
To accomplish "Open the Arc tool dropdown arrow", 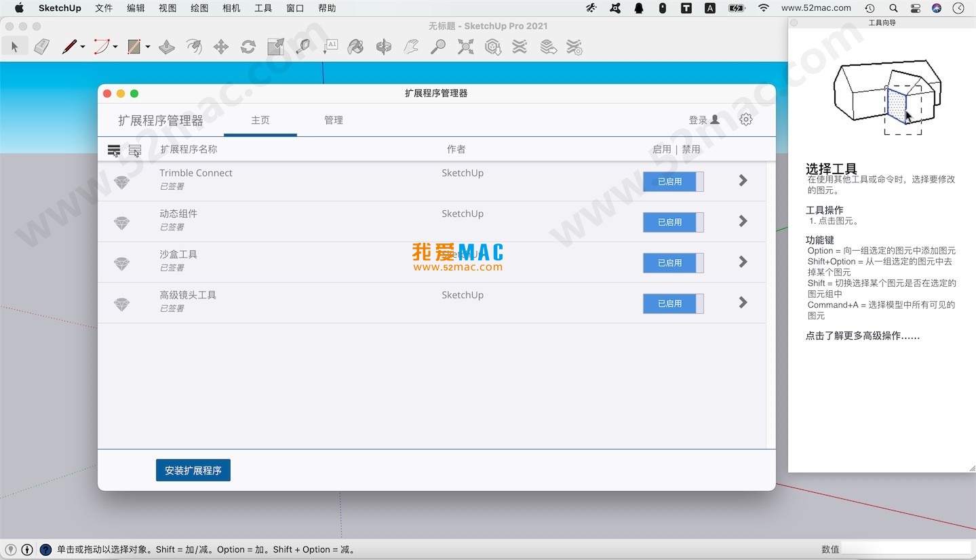I will click(115, 47).
